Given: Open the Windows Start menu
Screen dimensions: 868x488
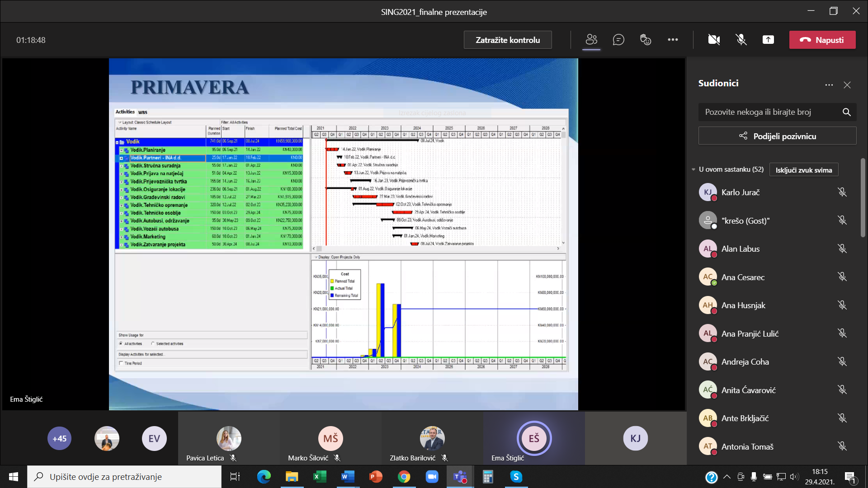Looking at the screenshot, I should tap(14, 477).
